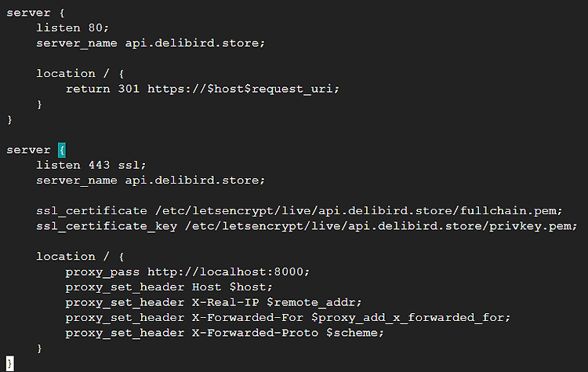This screenshot has width=588, height=372.
Task: Click the ssl_certificate_key privkey.pem path
Action: pos(381,226)
